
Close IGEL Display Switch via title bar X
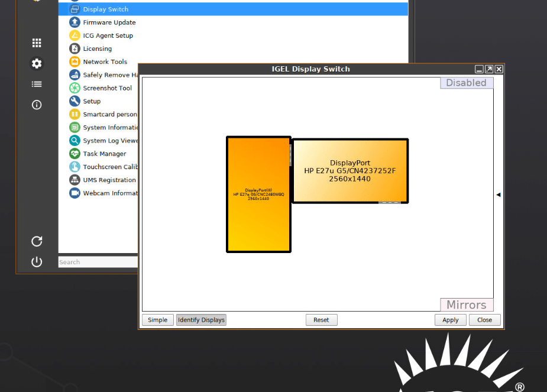499,69
